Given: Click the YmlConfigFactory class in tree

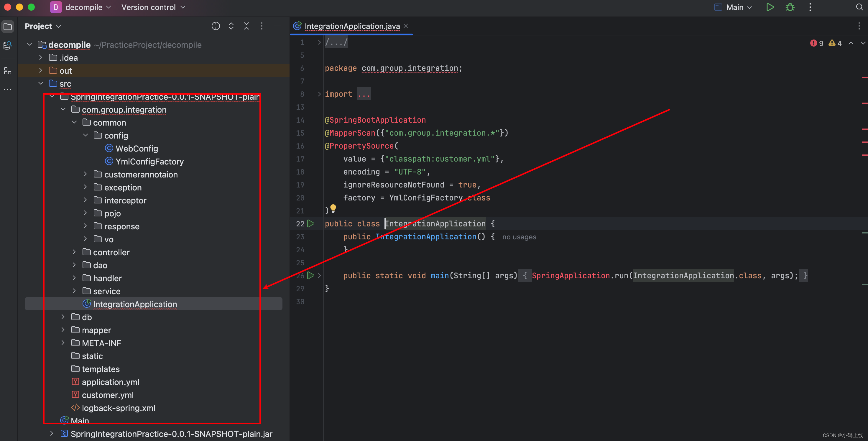Looking at the screenshot, I should pos(149,161).
